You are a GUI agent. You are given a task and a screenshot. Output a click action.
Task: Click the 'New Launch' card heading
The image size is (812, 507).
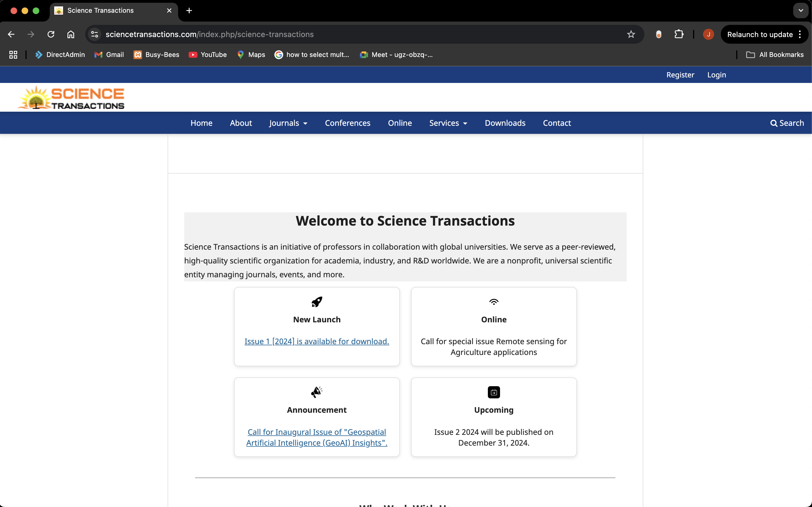(317, 320)
